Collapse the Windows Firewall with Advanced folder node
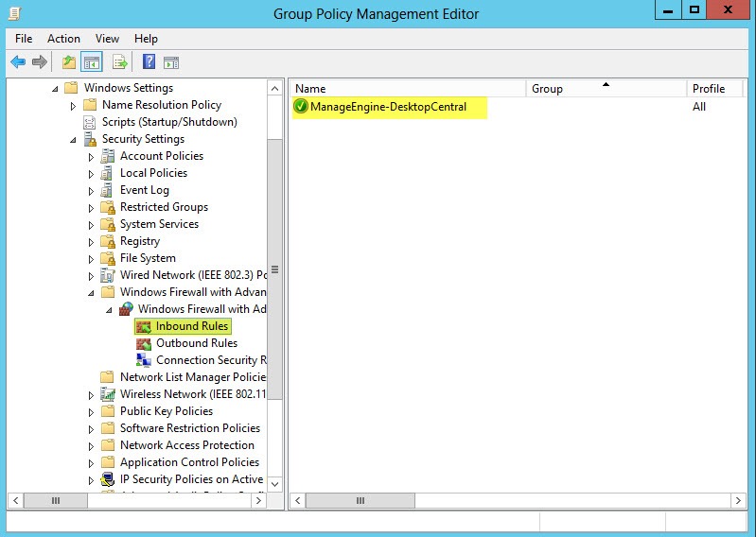This screenshot has width=756, height=537. 91,293
